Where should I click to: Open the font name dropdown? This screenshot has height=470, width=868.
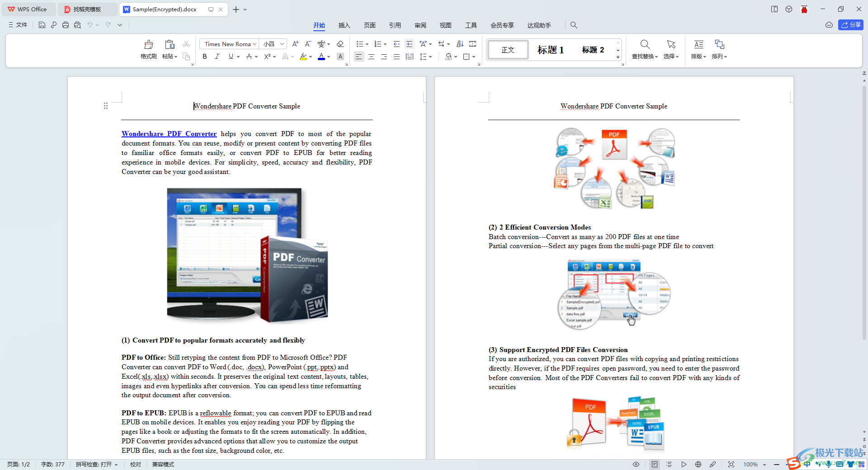coord(255,44)
